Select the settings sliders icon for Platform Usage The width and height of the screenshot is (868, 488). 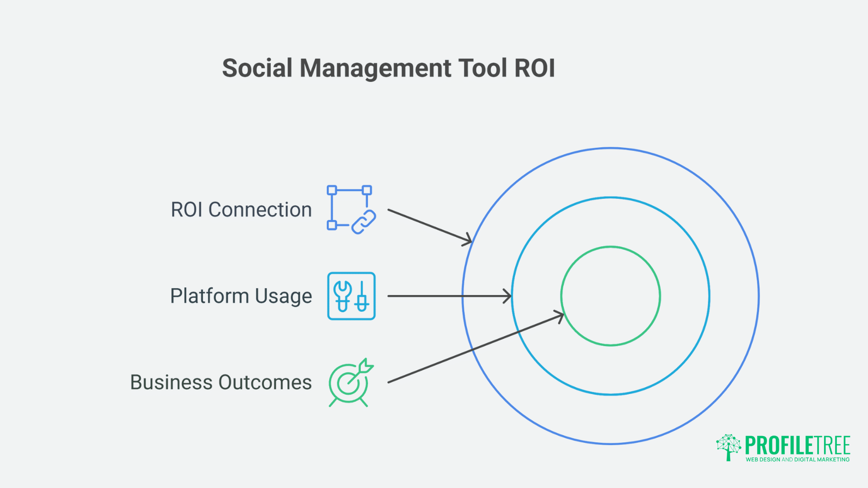[351, 296]
